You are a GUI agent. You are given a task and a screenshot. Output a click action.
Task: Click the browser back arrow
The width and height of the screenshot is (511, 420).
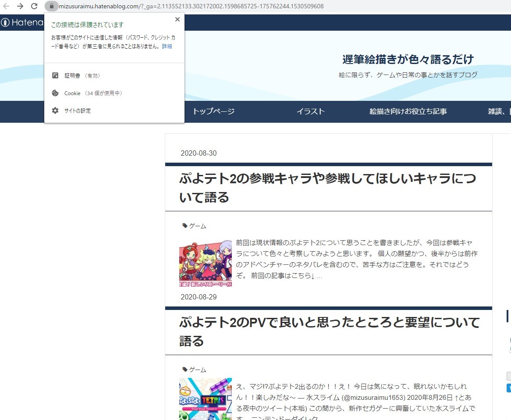click(6, 6)
